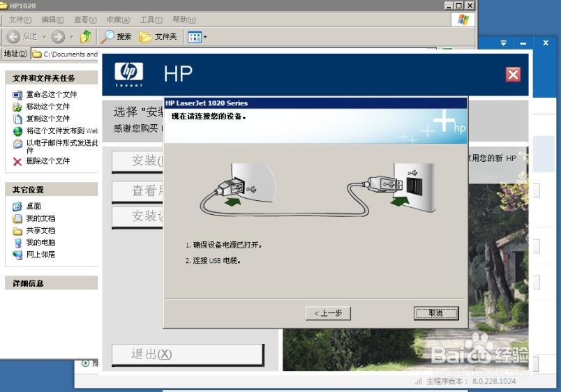Click the 上一步 back button in dialog
This screenshot has width=561, height=392.
click(x=328, y=313)
